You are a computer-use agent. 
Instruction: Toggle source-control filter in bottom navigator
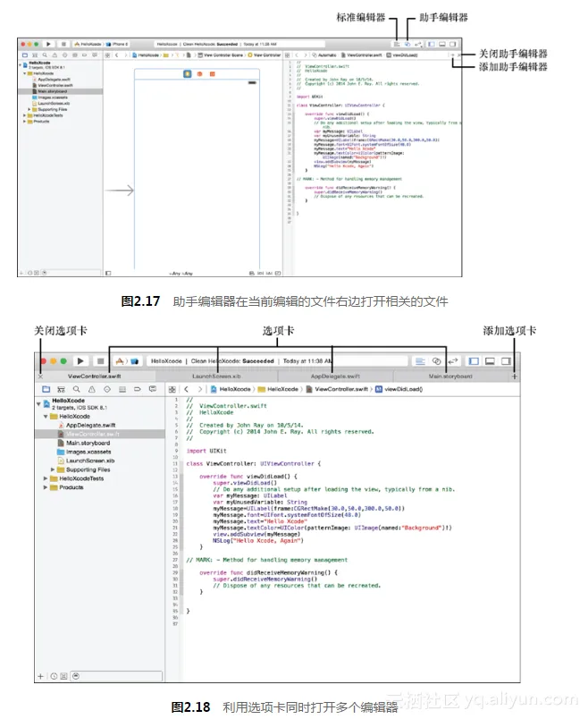coord(63,676)
